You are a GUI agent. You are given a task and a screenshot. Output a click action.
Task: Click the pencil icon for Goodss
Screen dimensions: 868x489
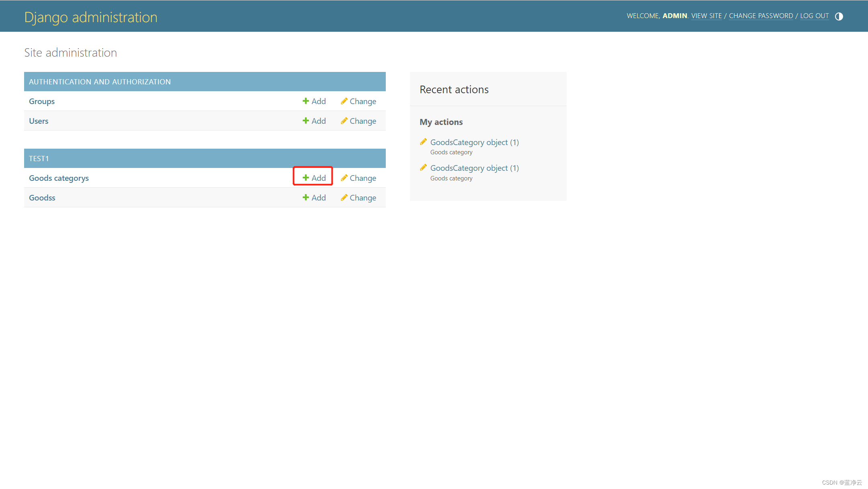click(344, 197)
